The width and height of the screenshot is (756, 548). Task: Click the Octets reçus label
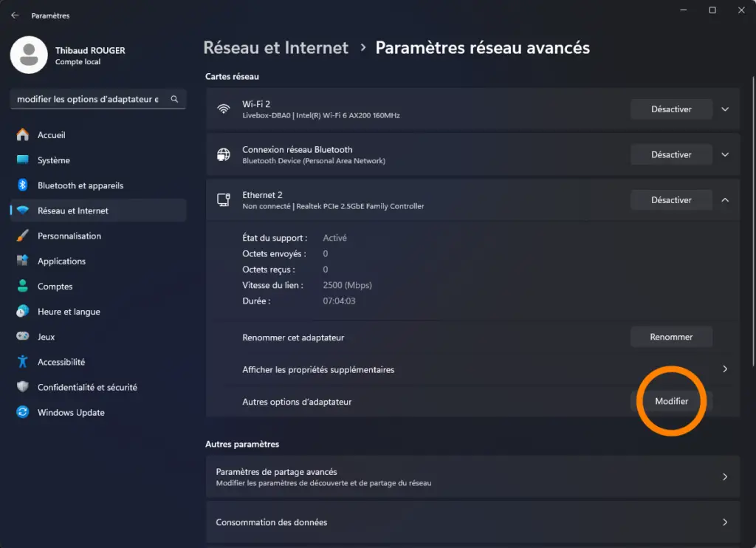tap(269, 270)
